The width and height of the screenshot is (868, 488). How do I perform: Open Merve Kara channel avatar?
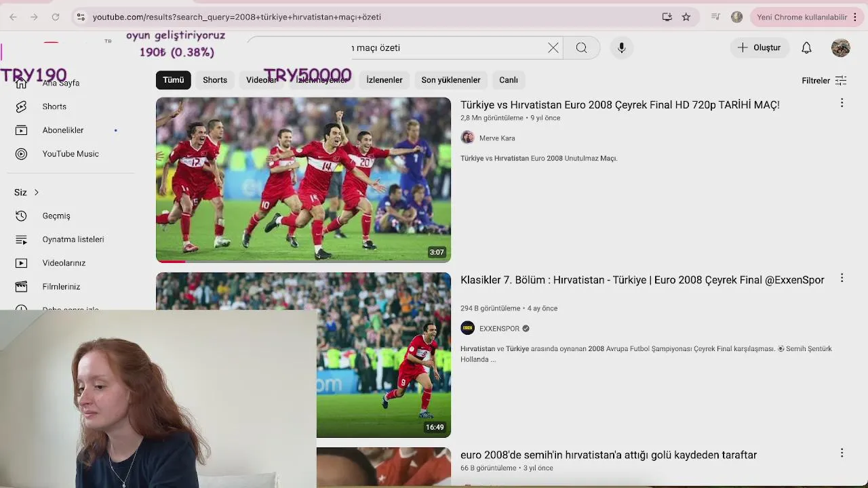coord(467,138)
